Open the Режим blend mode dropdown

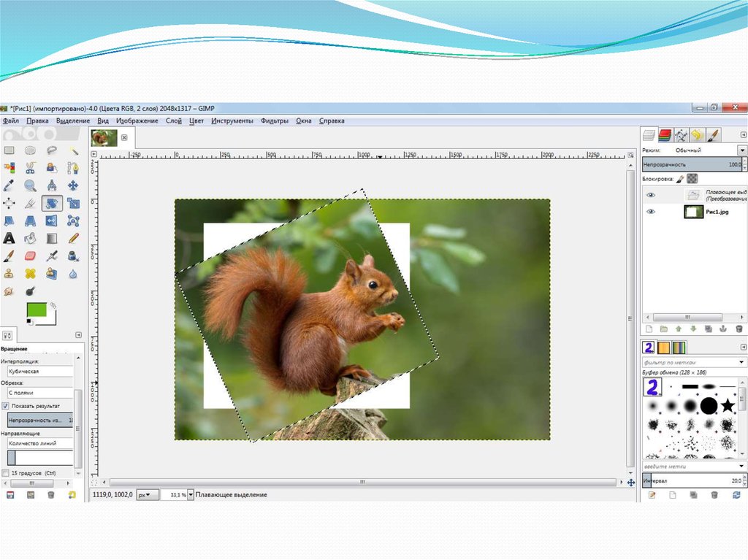(742, 150)
